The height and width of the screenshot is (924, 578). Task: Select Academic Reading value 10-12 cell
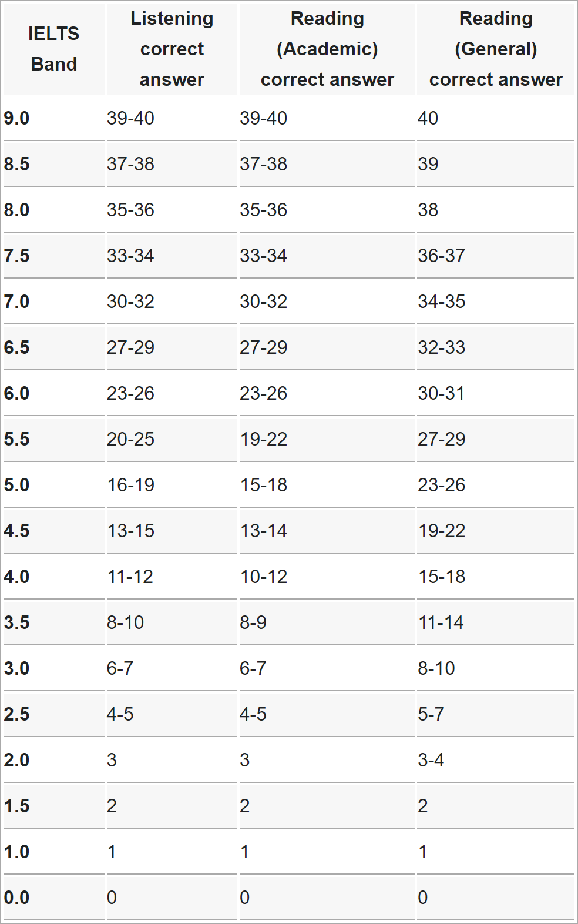point(263,577)
